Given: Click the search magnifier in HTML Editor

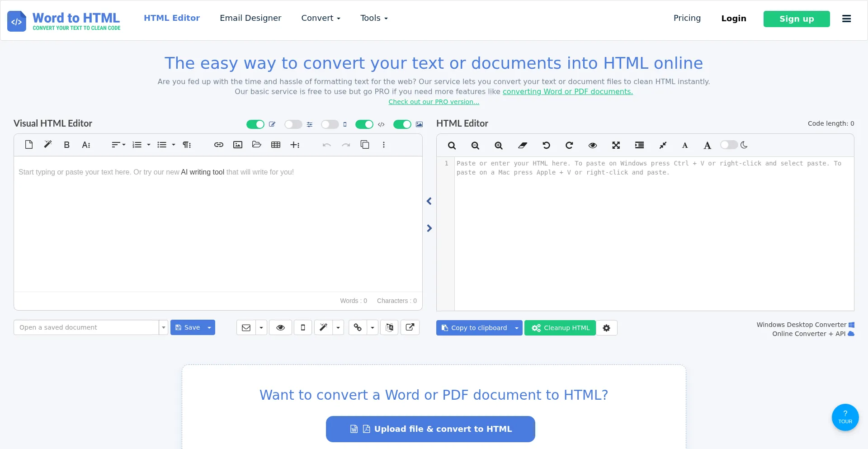Looking at the screenshot, I should click(452, 146).
